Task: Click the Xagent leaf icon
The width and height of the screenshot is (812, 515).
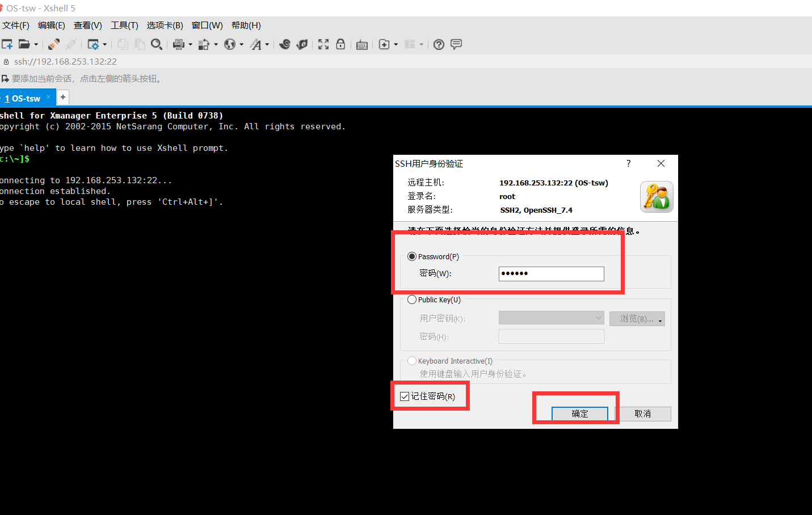Action: pyautogui.click(x=302, y=44)
